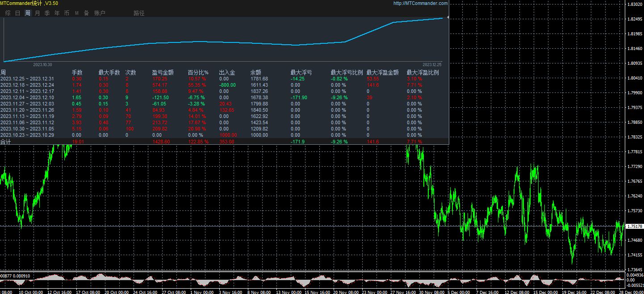Viewport: 644px width, 294px height.
Task: Select the M tab
Action: [76, 13]
